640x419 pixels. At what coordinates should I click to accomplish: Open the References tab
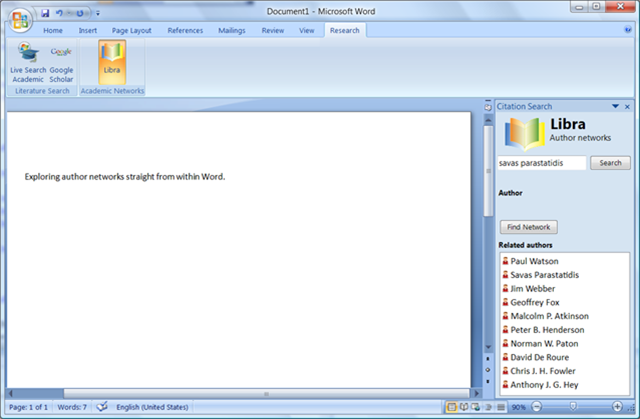[185, 31]
